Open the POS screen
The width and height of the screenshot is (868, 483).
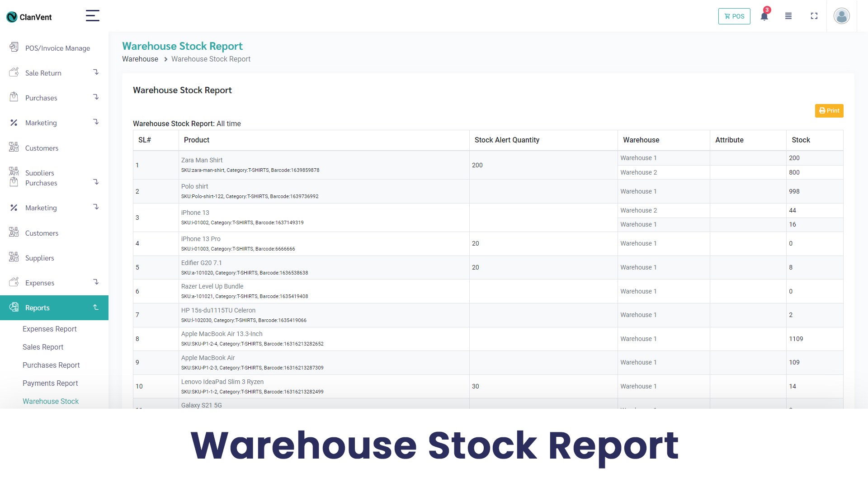click(734, 16)
